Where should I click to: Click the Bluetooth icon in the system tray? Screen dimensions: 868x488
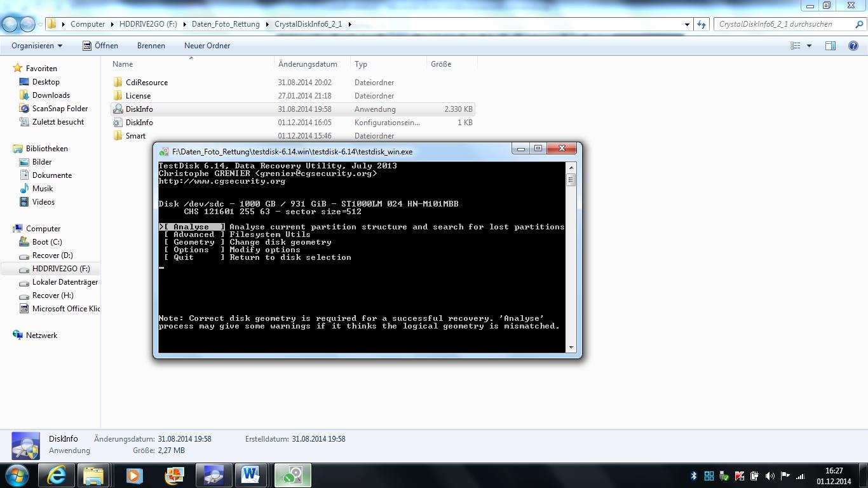693,475
